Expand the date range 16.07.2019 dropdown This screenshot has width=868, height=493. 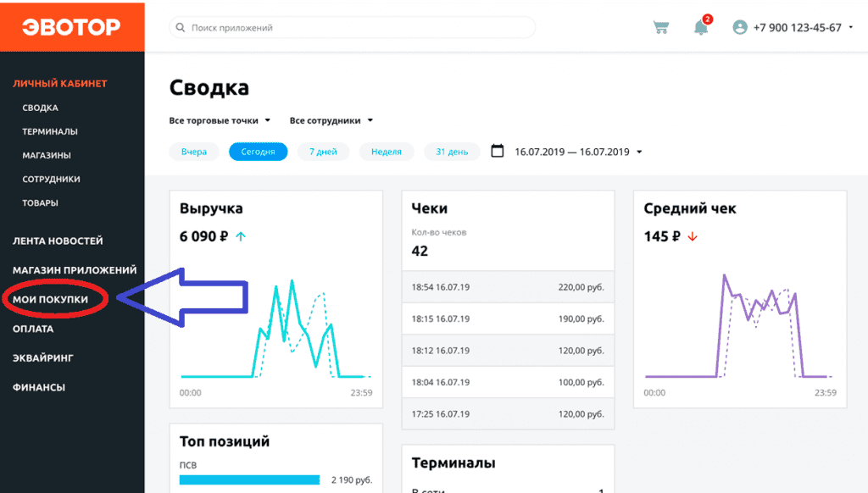[x=639, y=152]
